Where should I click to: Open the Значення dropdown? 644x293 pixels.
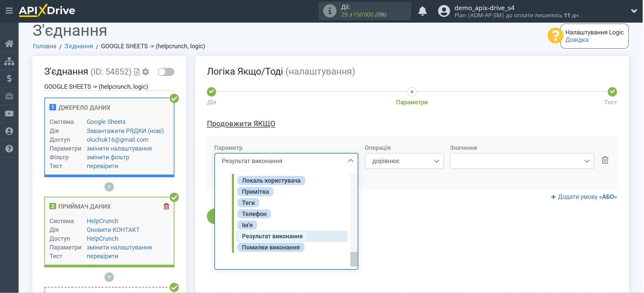click(522, 161)
